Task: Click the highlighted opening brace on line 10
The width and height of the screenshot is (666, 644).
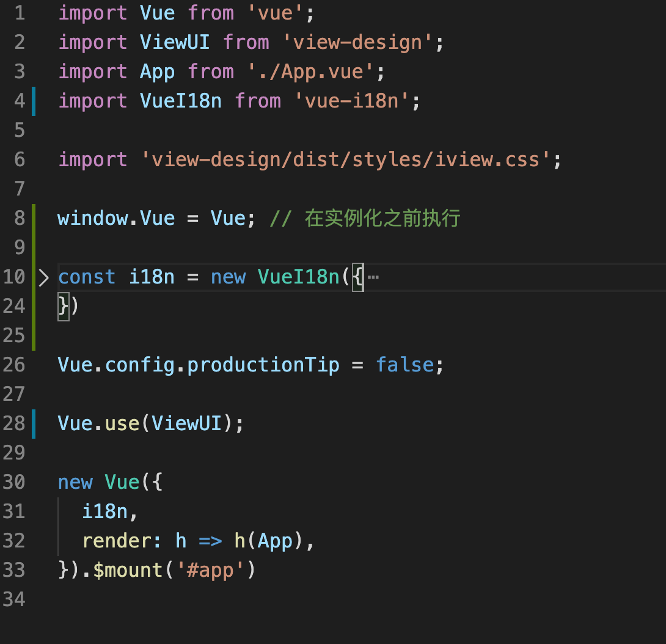Action: tap(357, 276)
